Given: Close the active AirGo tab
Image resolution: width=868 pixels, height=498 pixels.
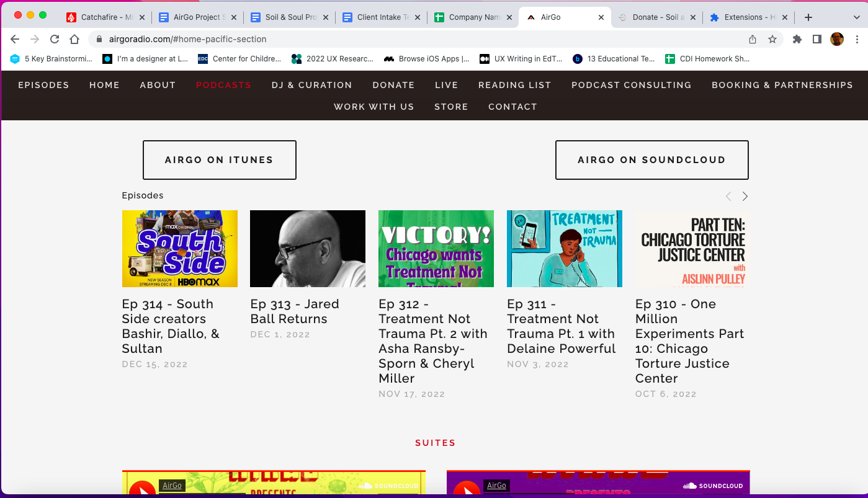Looking at the screenshot, I should coord(601,17).
